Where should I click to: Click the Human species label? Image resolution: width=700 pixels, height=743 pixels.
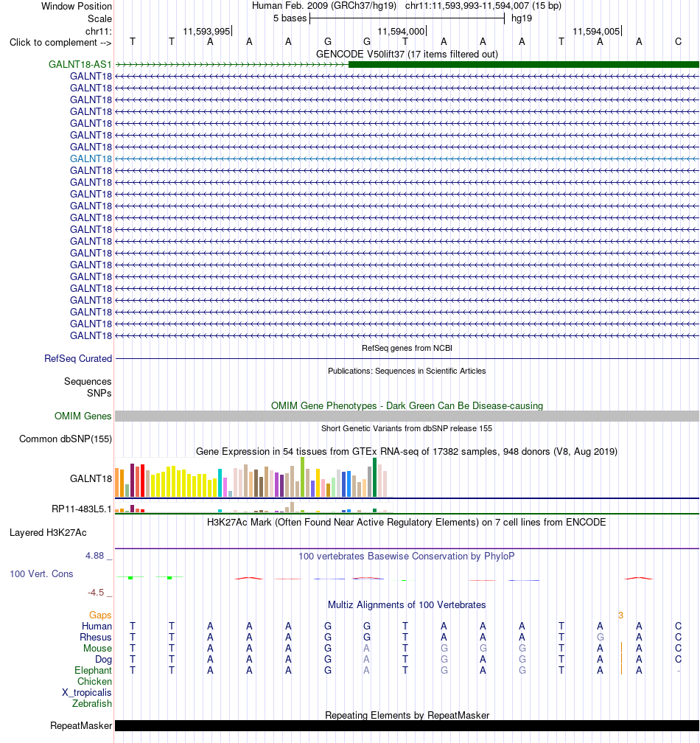click(x=97, y=626)
